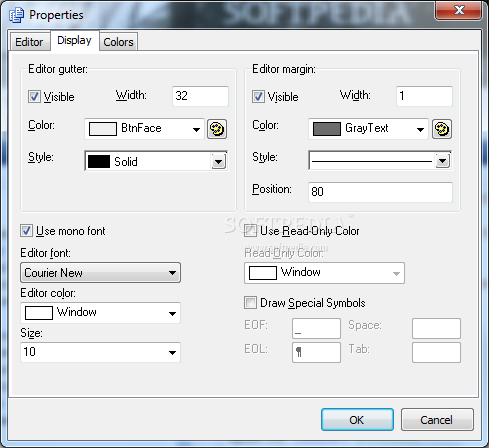The width and height of the screenshot is (489, 448).
Task: Click the margin GrayText color swatch
Action: (327, 129)
